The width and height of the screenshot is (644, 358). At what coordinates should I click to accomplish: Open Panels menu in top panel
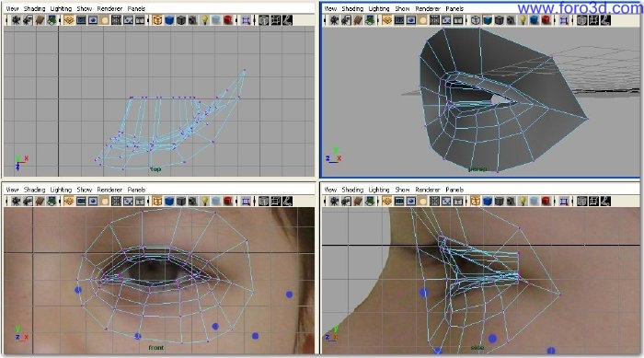(x=136, y=8)
